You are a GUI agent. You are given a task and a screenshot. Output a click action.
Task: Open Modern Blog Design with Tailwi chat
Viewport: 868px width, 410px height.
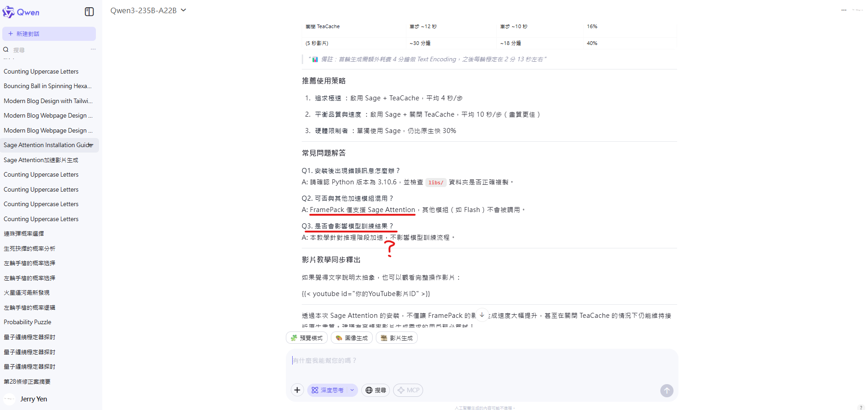tap(48, 101)
